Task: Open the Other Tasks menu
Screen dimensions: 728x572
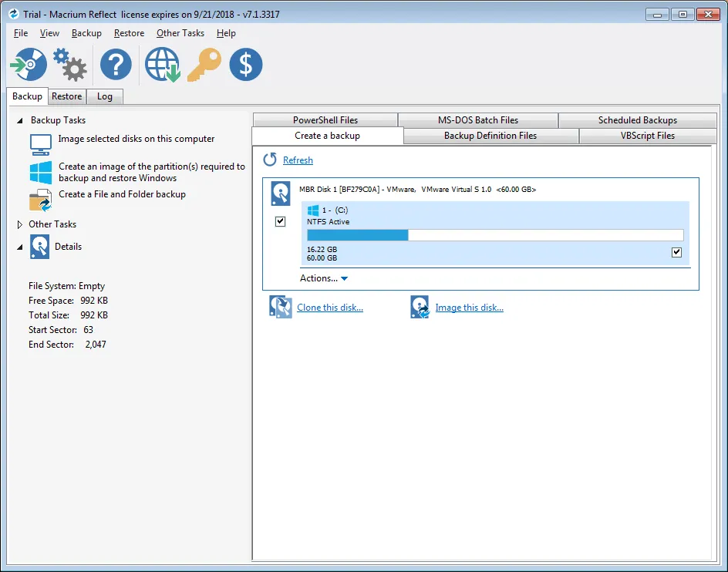Action: [180, 33]
